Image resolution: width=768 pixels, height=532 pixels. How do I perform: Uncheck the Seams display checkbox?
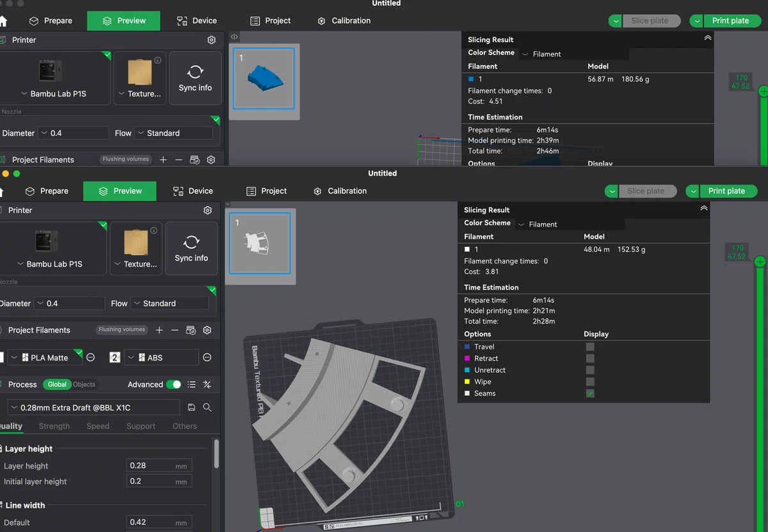(x=590, y=393)
